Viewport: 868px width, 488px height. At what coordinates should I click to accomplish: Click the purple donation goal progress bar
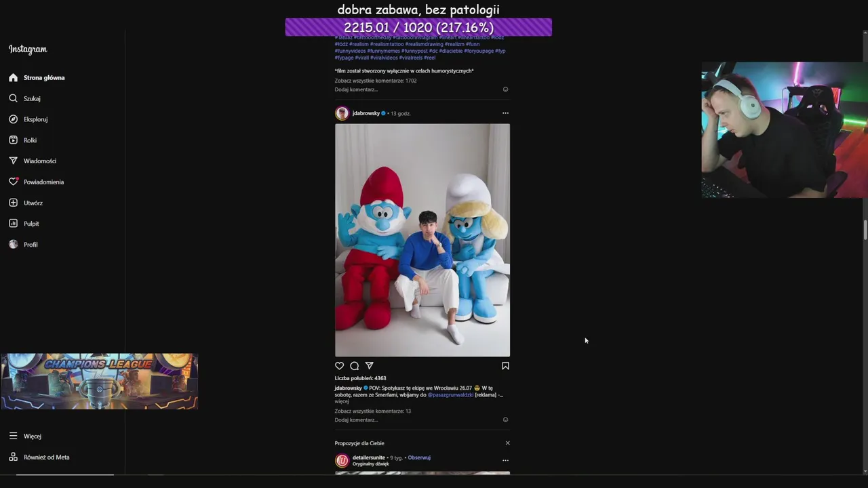click(418, 27)
